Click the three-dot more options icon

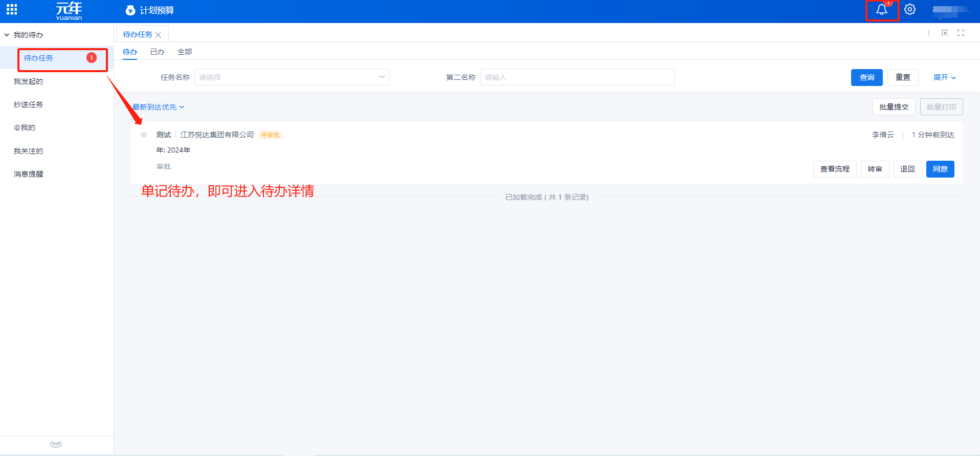coord(929,33)
